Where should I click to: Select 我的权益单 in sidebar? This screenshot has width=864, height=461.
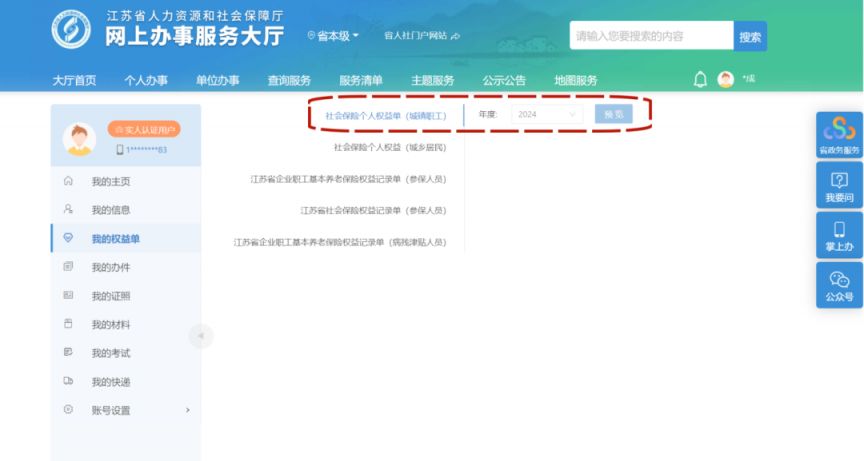click(x=116, y=239)
